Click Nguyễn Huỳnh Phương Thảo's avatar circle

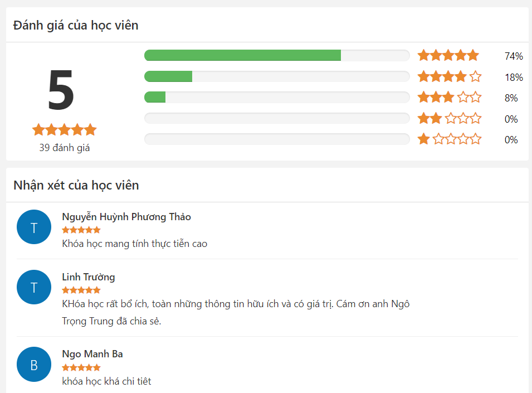click(x=34, y=227)
